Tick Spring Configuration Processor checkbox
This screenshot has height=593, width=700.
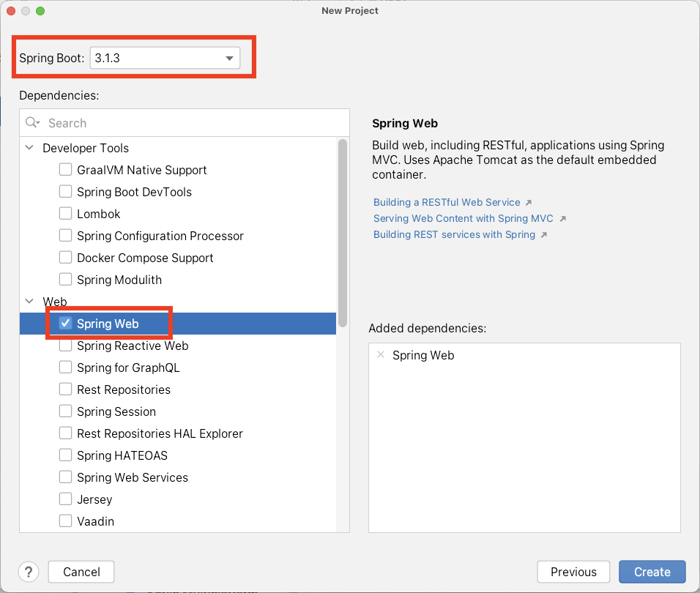pyautogui.click(x=66, y=235)
